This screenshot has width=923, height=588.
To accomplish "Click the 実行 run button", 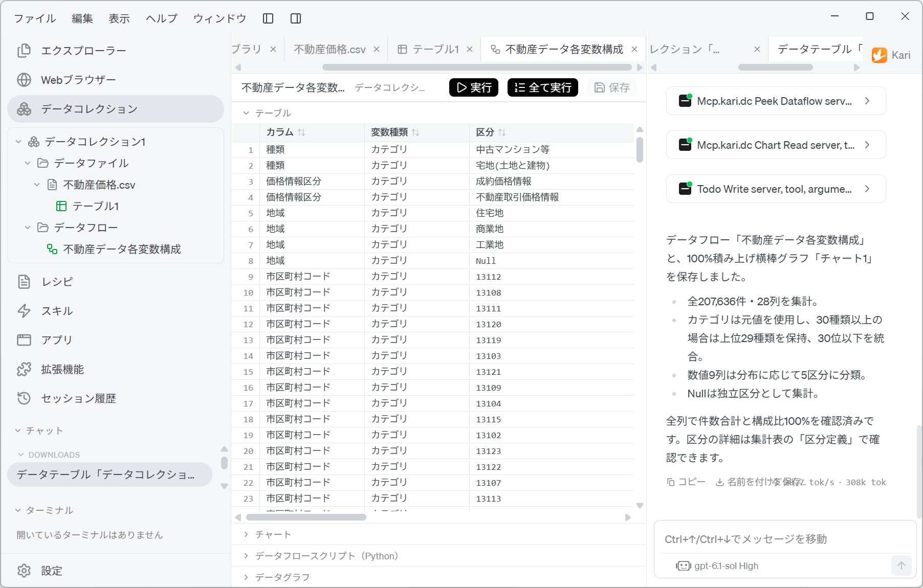I will click(x=473, y=87).
